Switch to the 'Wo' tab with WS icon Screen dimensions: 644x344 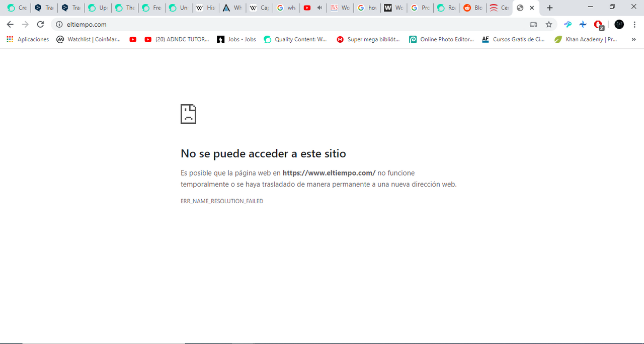click(340, 8)
